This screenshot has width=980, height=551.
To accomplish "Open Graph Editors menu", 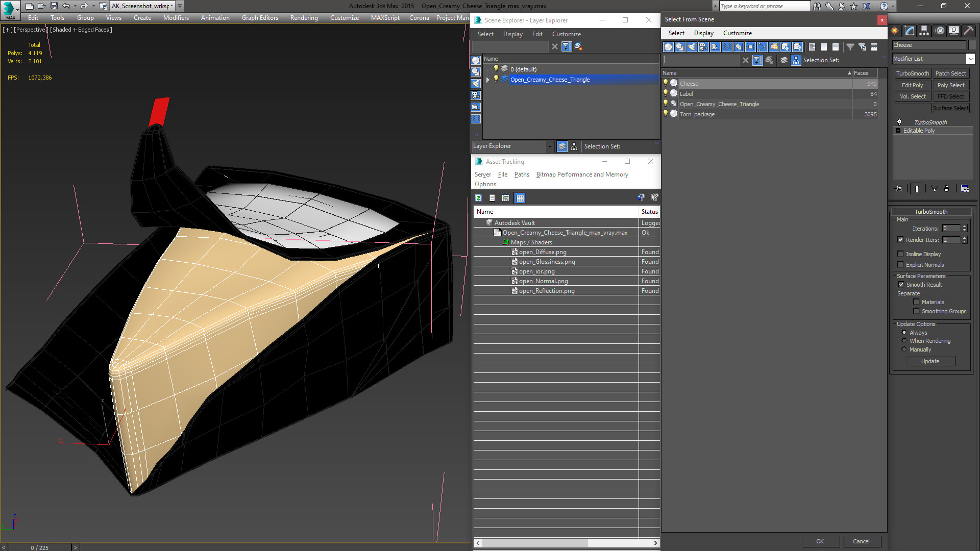I will click(x=260, y=18).
